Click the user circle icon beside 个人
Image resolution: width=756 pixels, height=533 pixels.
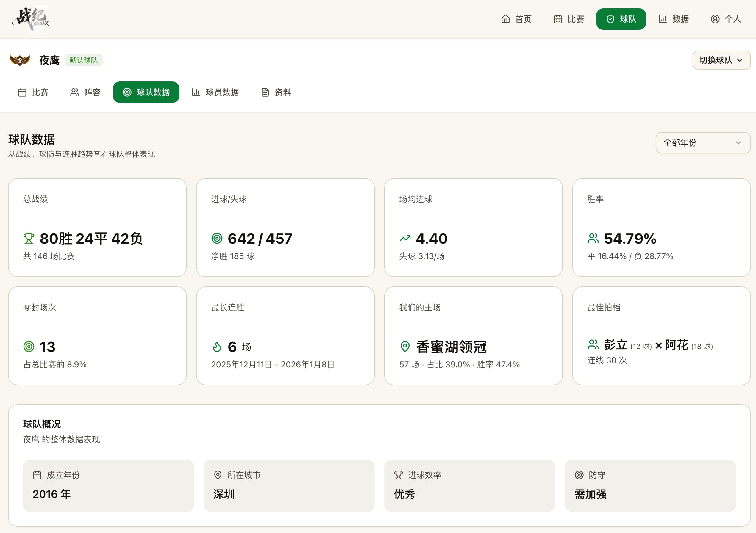pos(715,19)
